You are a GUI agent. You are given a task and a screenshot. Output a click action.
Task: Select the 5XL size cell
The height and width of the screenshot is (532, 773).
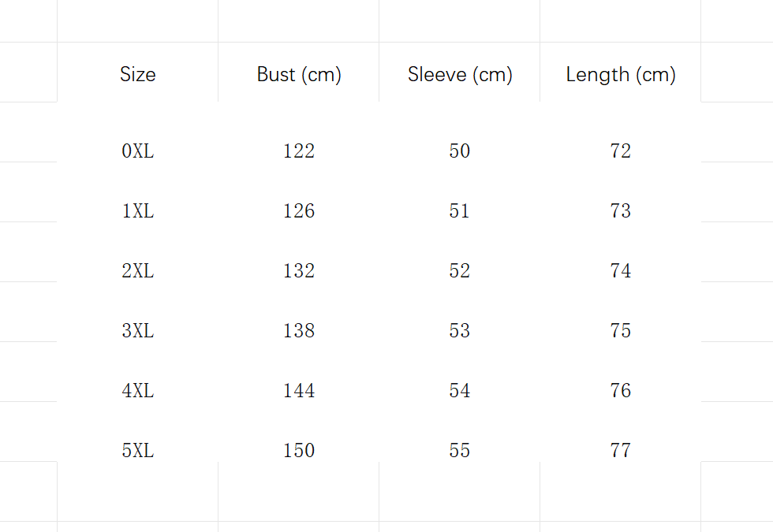tap(138, 450)
